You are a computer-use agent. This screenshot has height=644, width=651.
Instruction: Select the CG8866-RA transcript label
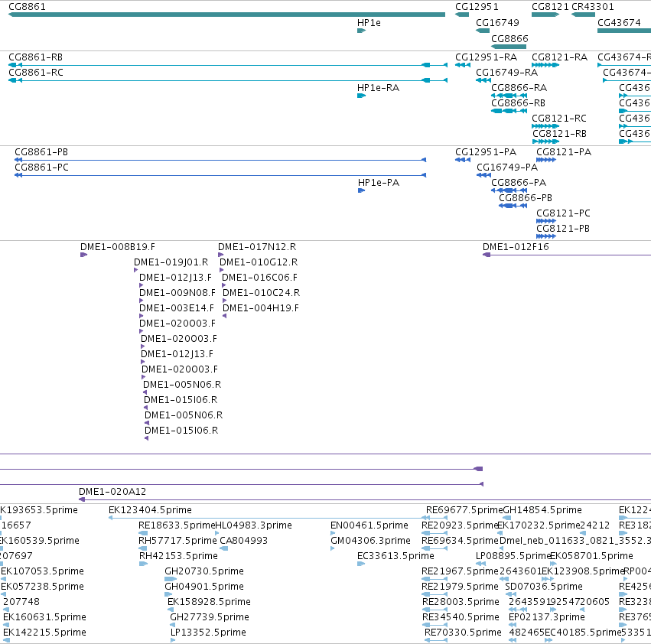[519, 88]
